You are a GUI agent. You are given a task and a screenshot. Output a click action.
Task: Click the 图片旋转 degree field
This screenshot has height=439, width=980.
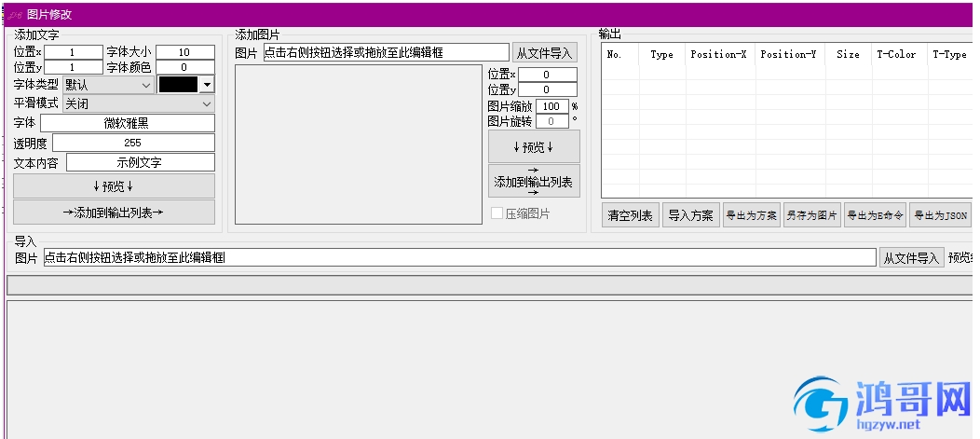pos(552,121)
